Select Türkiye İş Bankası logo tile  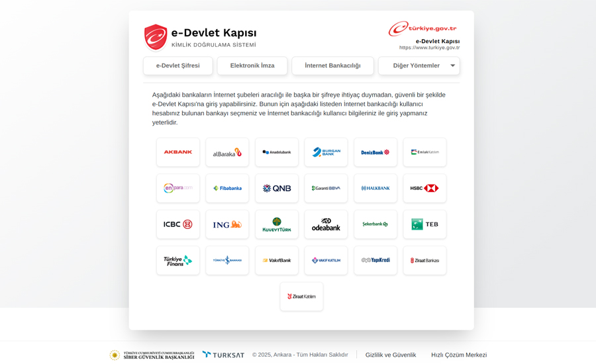click(x=227, y=260)
